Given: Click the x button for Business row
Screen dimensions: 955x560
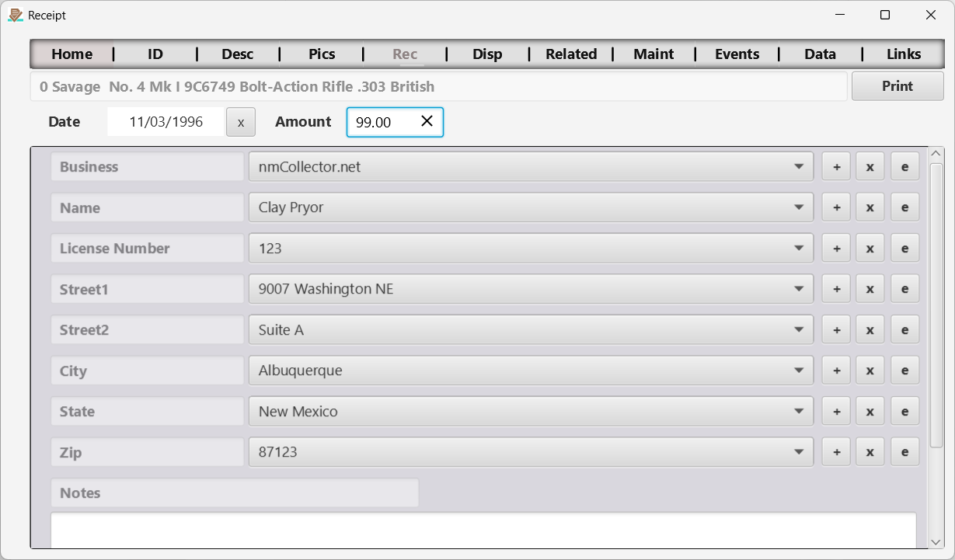Looking at the screenshot, I should [870, 166].
